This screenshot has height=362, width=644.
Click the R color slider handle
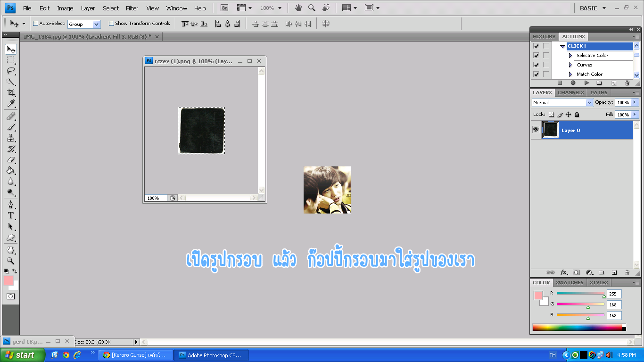(x=604, y=296)
